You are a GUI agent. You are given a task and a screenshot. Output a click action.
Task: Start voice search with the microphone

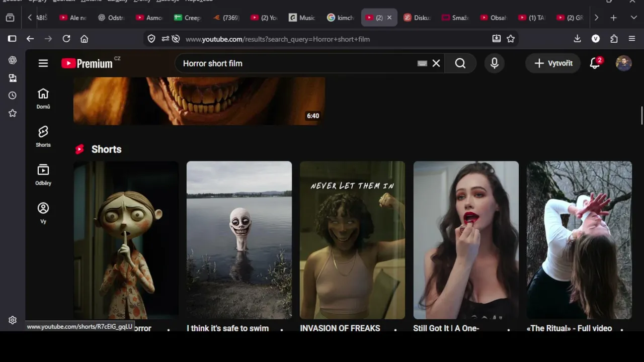tap(495, 63)
